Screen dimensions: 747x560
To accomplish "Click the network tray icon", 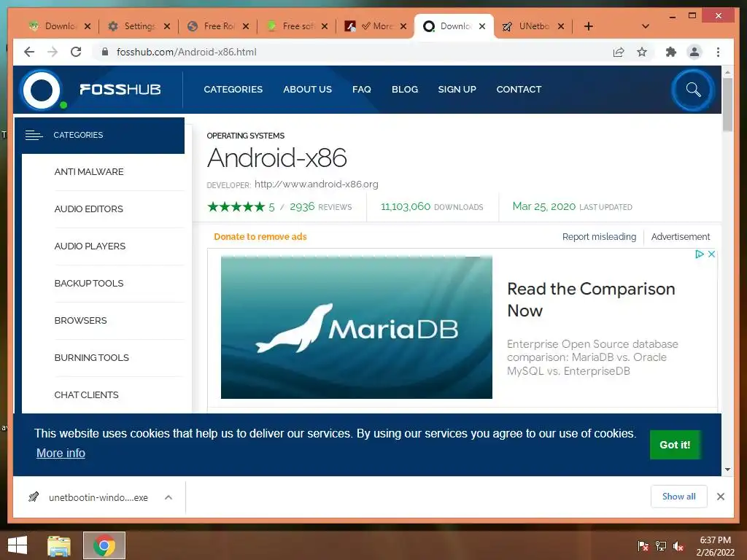I will pyautogui.click(x=661, y=546).
